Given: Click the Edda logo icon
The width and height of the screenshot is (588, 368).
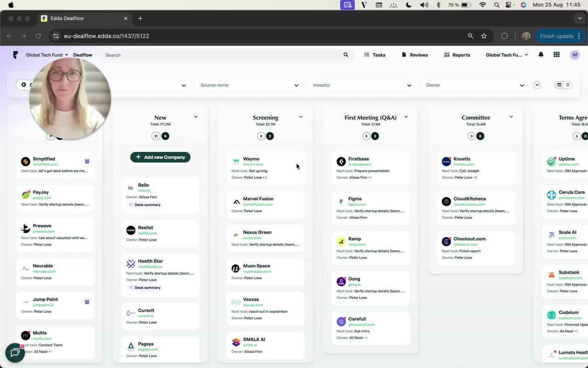Looking at the screenshot, I should coord(16,55).
